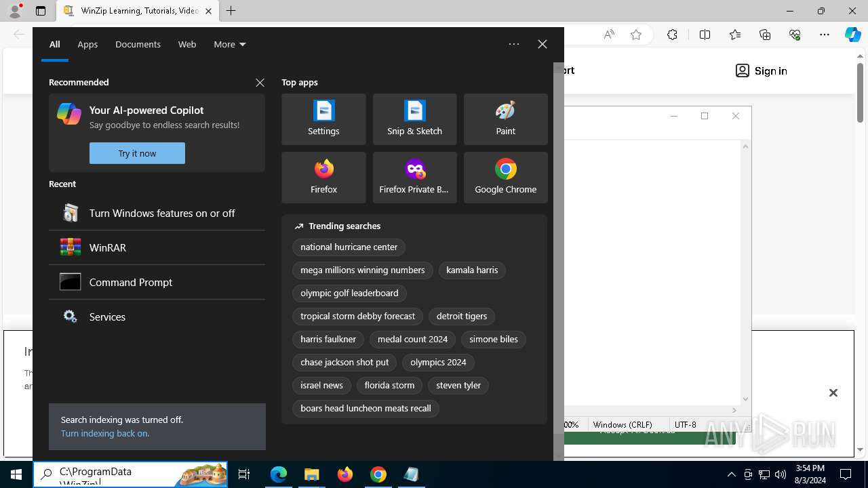
Task: Select the kamala harris trending search
Action: (x=472, y=270)
